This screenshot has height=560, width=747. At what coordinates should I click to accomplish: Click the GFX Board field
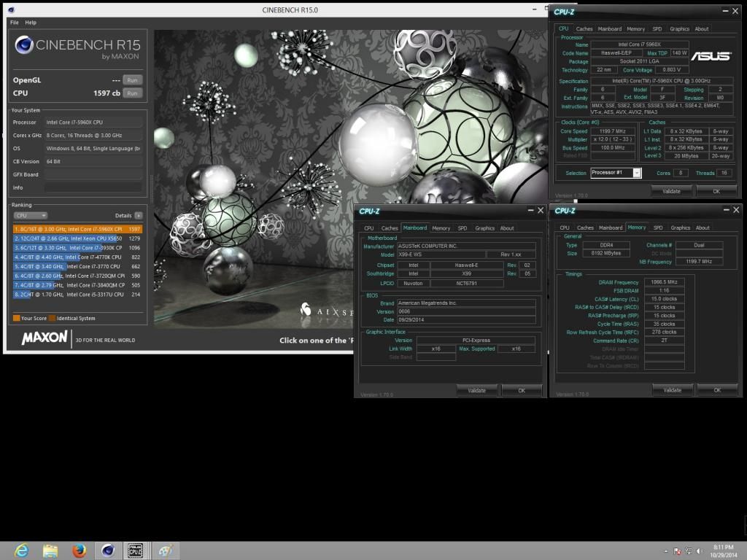(x=93, y=175)
